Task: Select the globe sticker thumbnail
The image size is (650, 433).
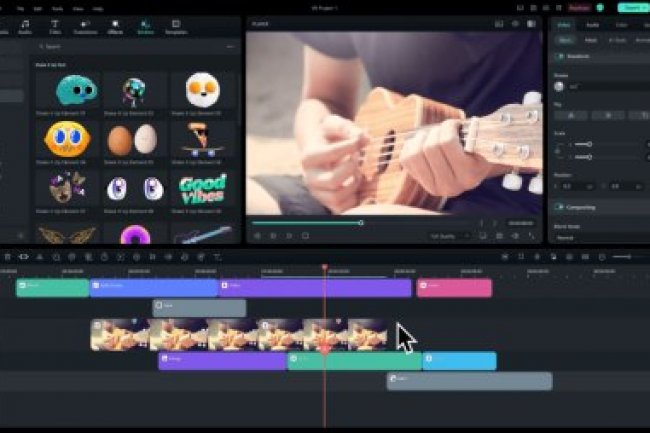Action: click(134, 91)
